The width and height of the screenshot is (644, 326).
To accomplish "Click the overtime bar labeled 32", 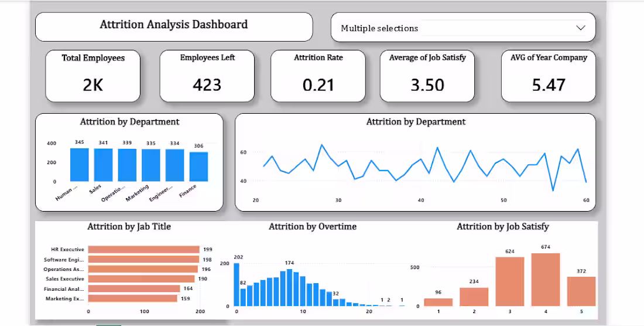I will pyautogui.click(x=336, y=303).
